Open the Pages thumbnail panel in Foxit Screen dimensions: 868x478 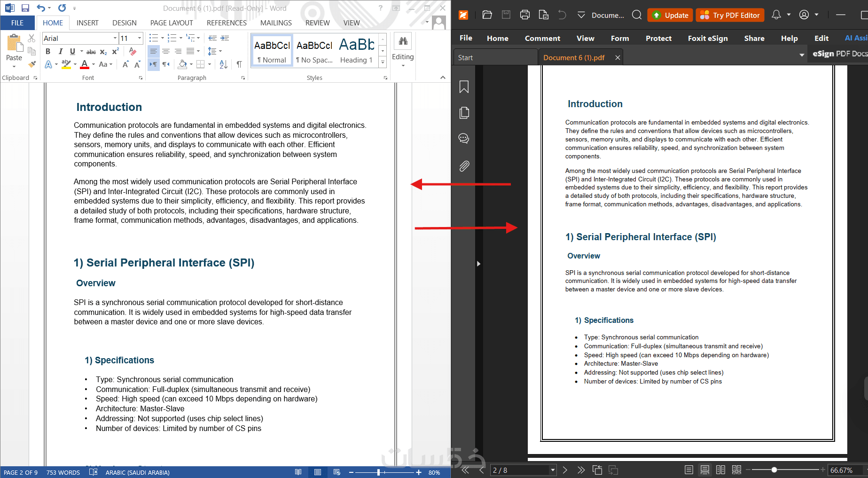pyautogui.click(x=464, y=113)
